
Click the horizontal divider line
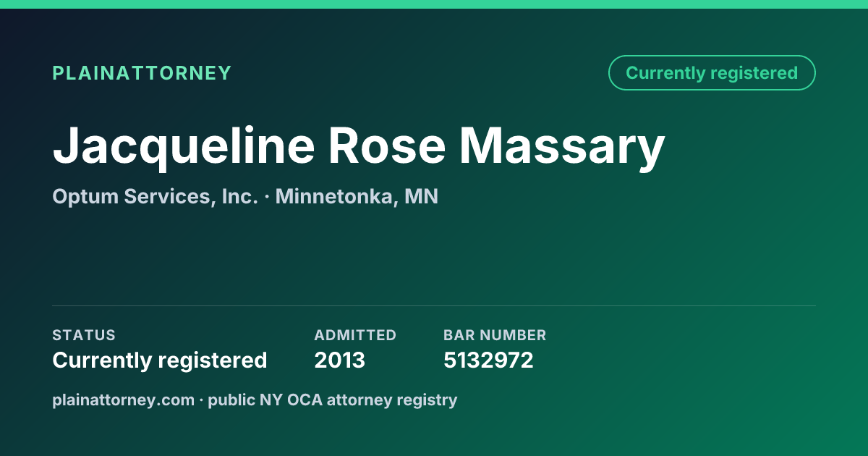pyautogui.click(x=434, y=305)
